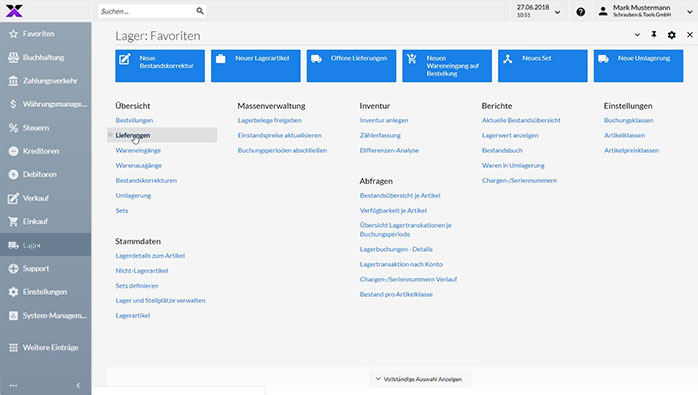Open Waren in Umlagerung report
The width and height of the screenshot is (698, 395).
tap(513, 165)
